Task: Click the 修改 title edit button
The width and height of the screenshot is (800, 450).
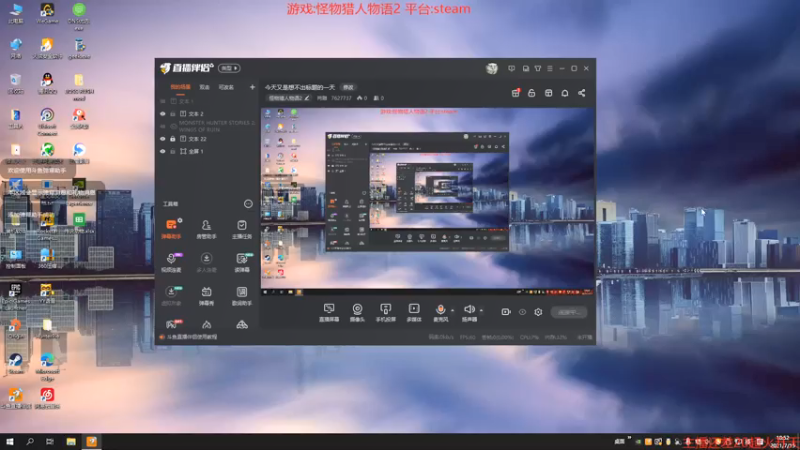Action: pos(348,87)
